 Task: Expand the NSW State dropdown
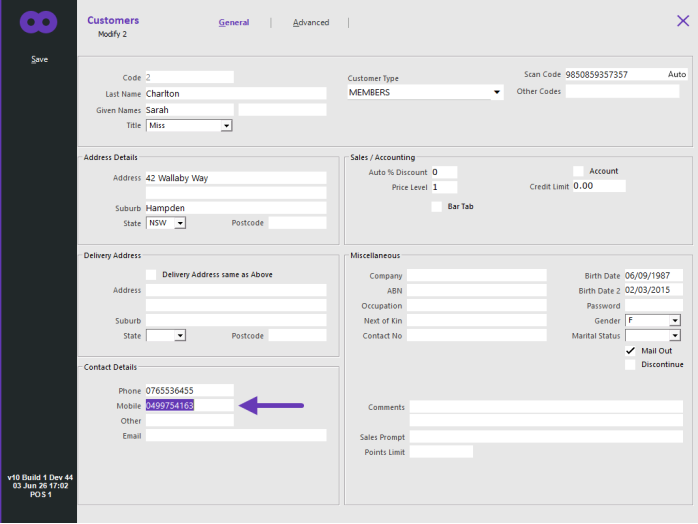(180, 223)
